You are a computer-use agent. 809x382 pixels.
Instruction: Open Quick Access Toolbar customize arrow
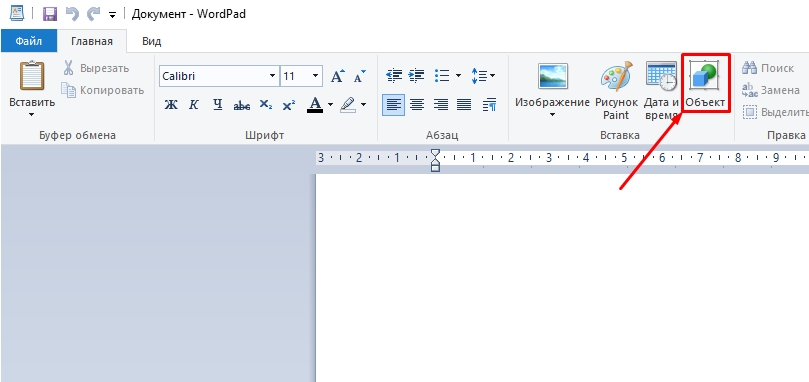(x=112, y=15)
